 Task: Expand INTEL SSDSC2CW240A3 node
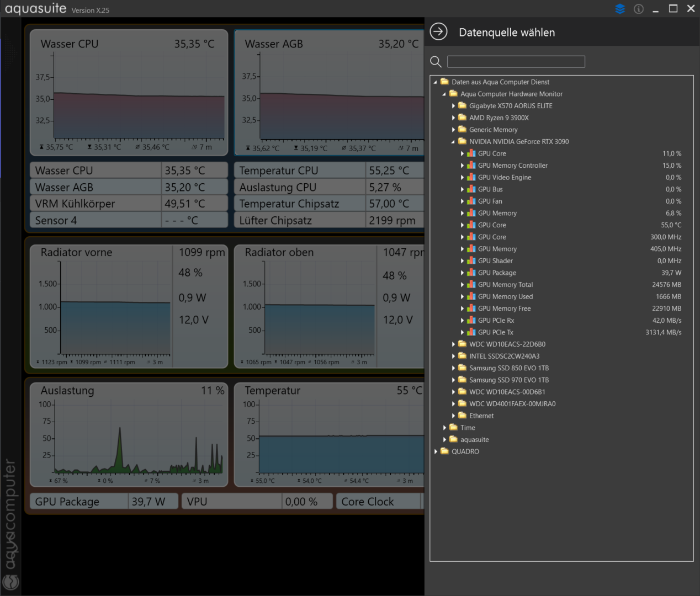click(453, 356)
